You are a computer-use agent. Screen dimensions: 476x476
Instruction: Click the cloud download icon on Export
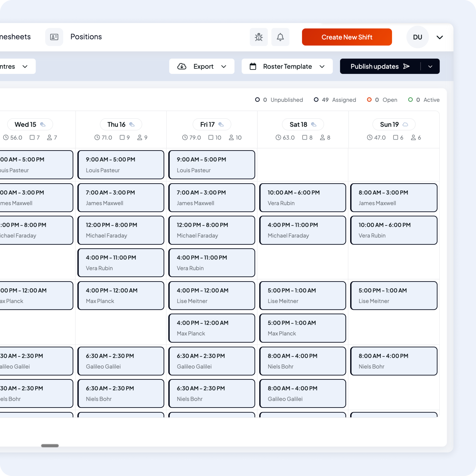(x=182, y=66)
